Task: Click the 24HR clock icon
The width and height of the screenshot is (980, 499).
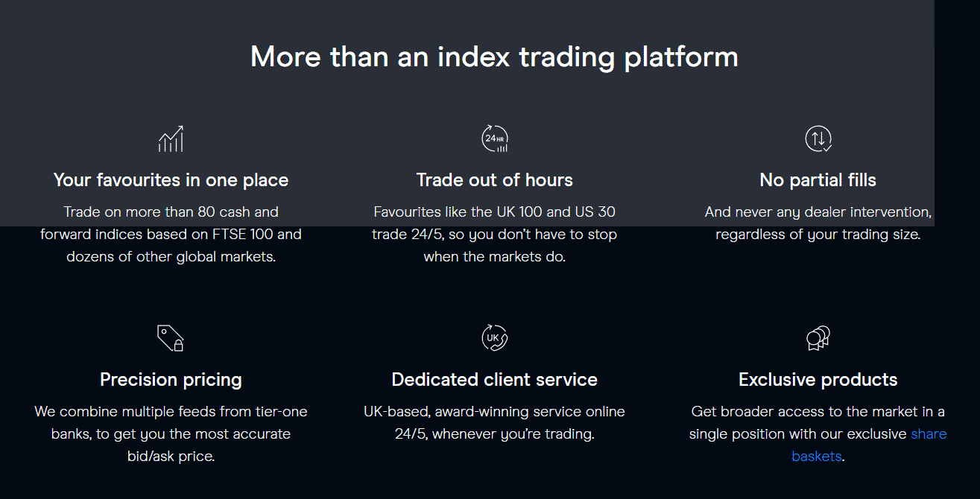Action: click(495, 139)
